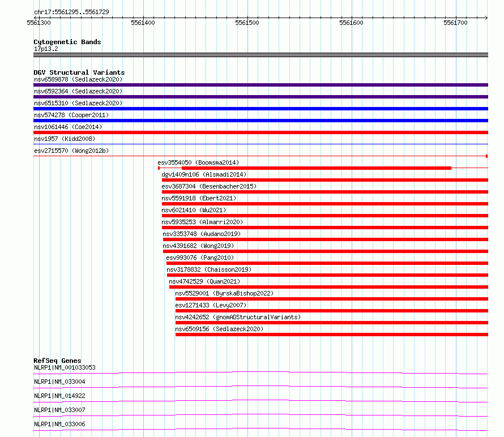
Task: Click the nsv3353748 (Audano2019) label
Action: (x=202, y=234)
